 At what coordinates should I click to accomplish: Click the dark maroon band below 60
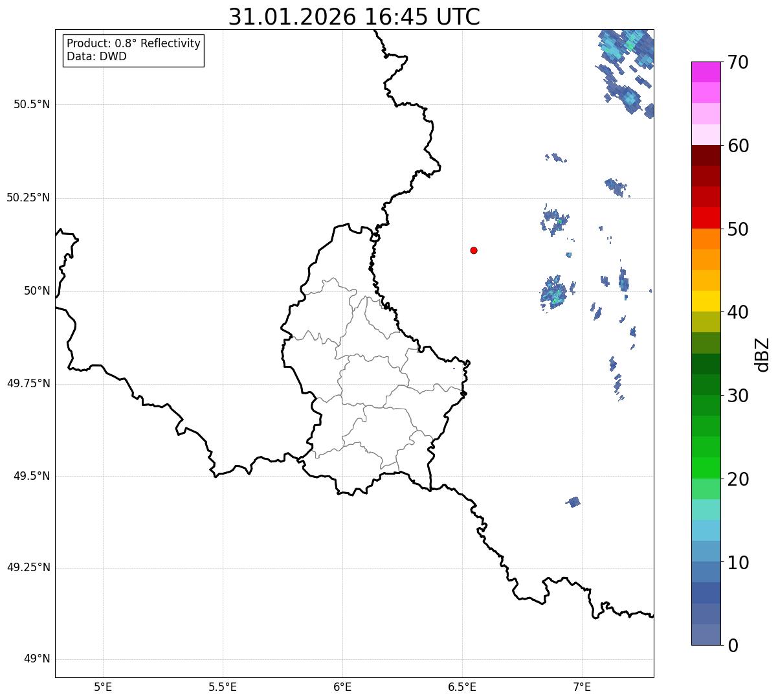[706, 155]
